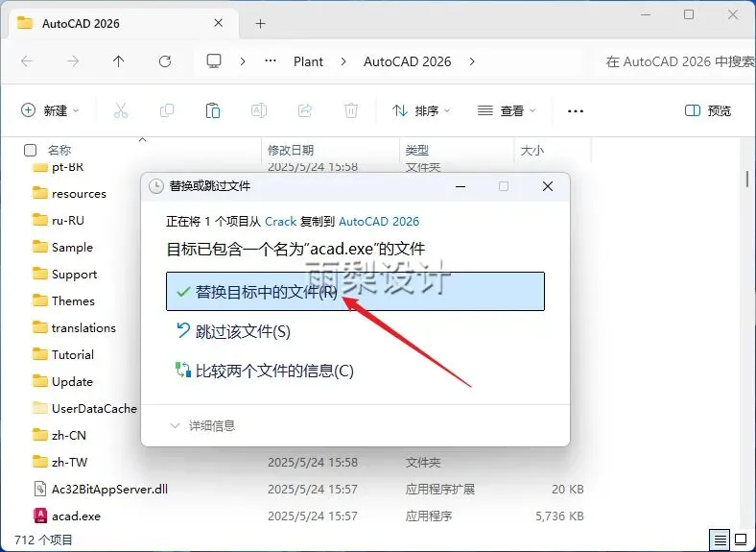Screen dimensions: 756x552
Task: Click the Plant breadcrumb segment
Action: 308,61
